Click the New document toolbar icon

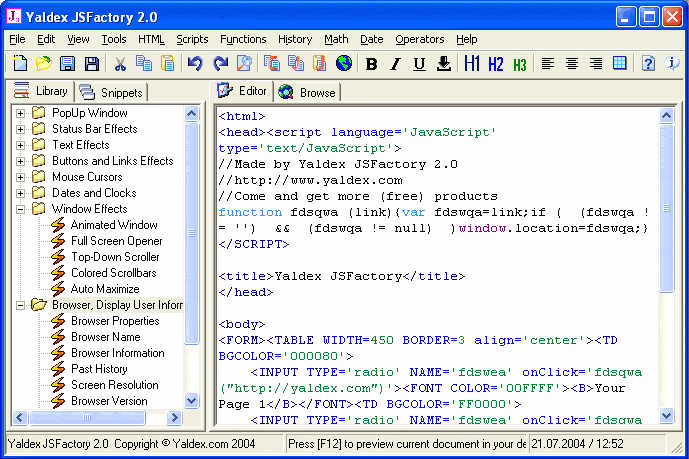pos(20,64)
